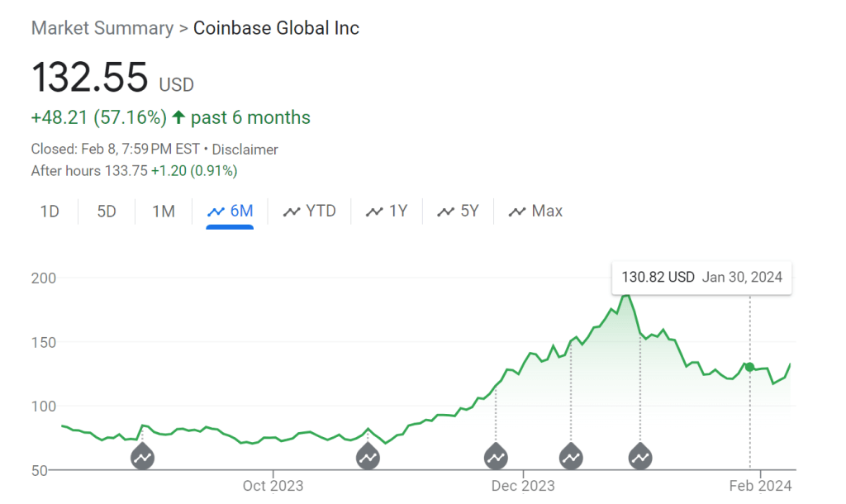
Task: Click the leftmost news marker icon on the chart
Action: 143,455
